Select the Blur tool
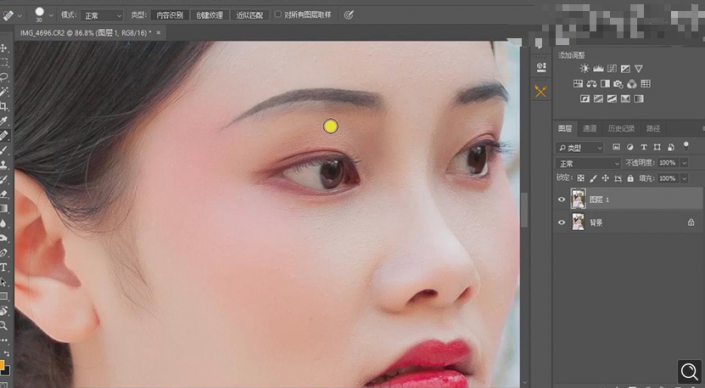705x388 pixels. [x=4, y=223]
